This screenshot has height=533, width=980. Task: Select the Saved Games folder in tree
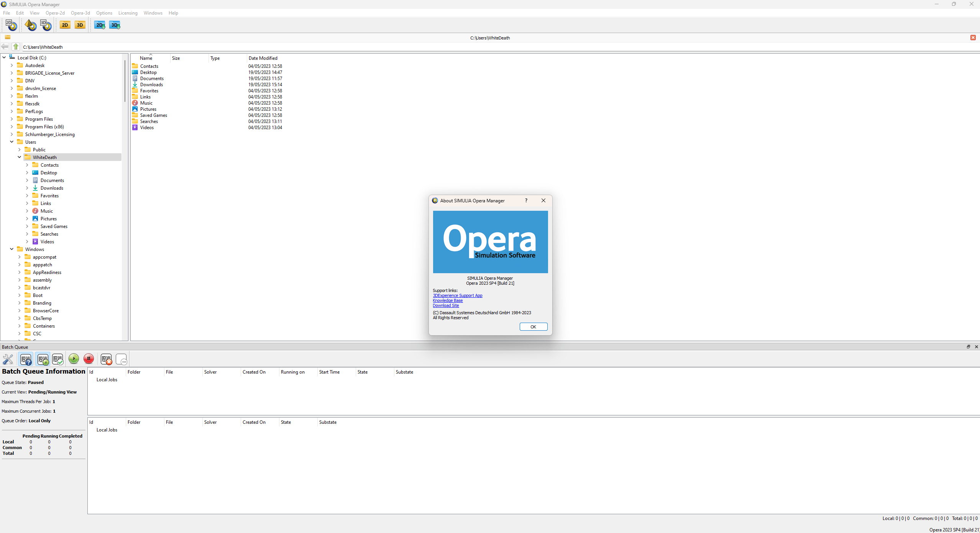tap(54, 226)
